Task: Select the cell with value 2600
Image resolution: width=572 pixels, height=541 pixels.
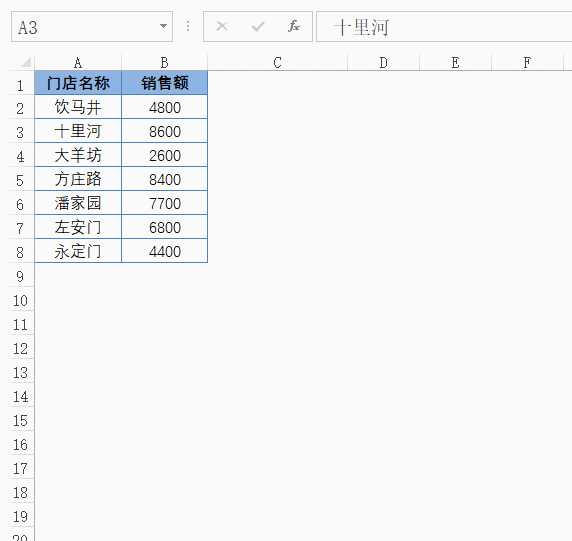Action: [x=165, y=155]
